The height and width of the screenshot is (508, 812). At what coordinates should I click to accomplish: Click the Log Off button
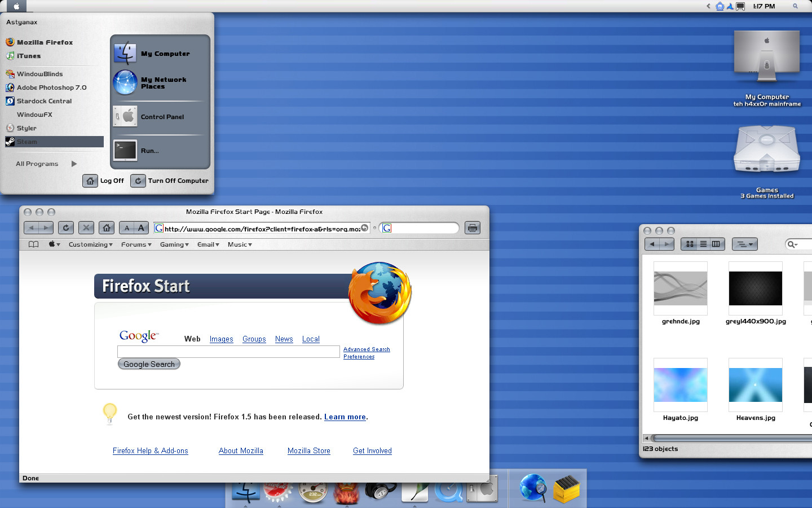point(104,181)
